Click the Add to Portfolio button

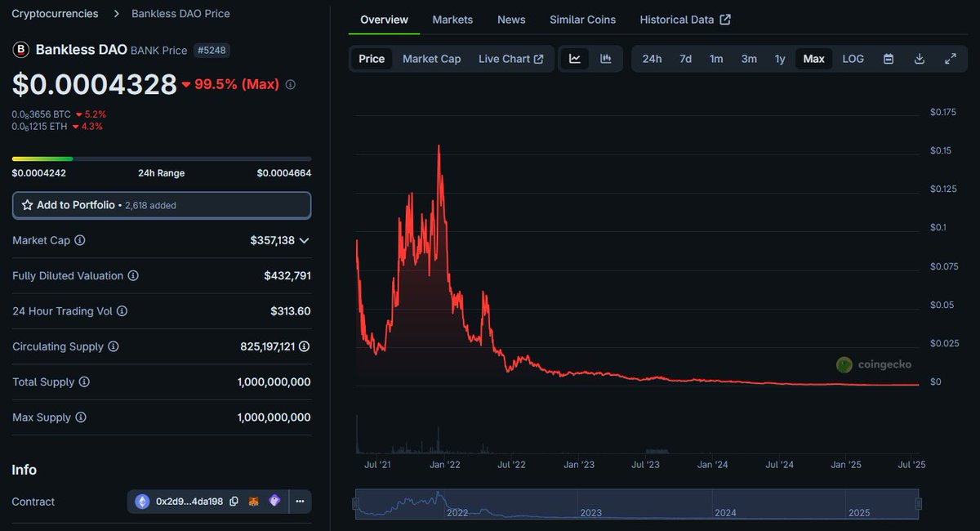(162, 205)
